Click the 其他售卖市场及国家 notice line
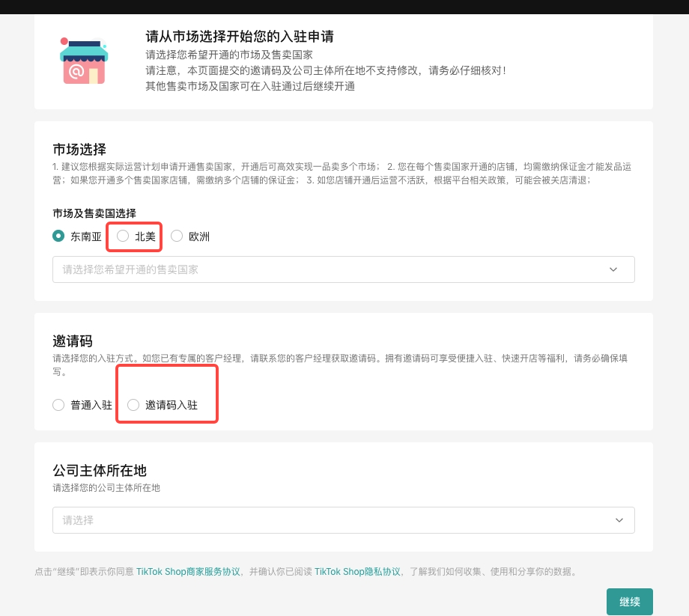This screenshot has width=689, height=616. coord(250,86)
